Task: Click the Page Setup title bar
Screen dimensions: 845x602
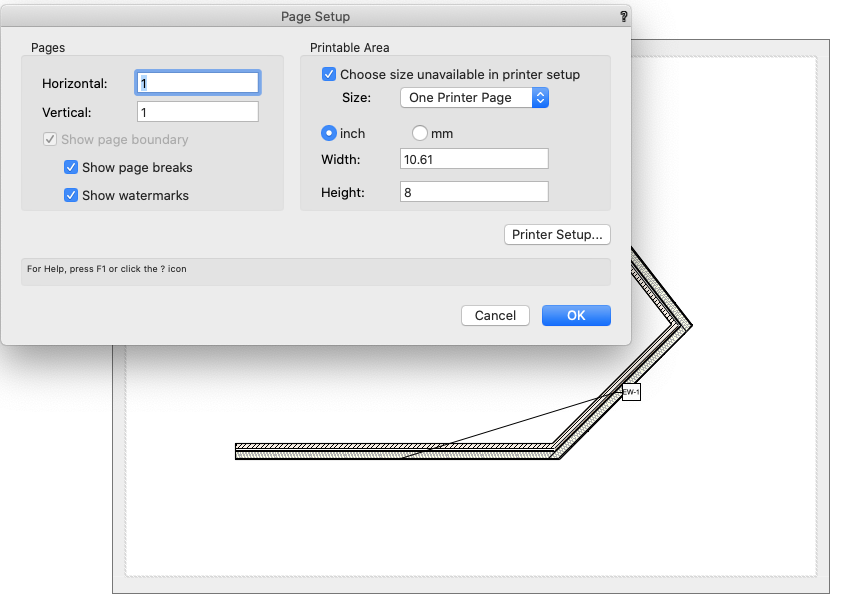Action: [x=315, y=16]
